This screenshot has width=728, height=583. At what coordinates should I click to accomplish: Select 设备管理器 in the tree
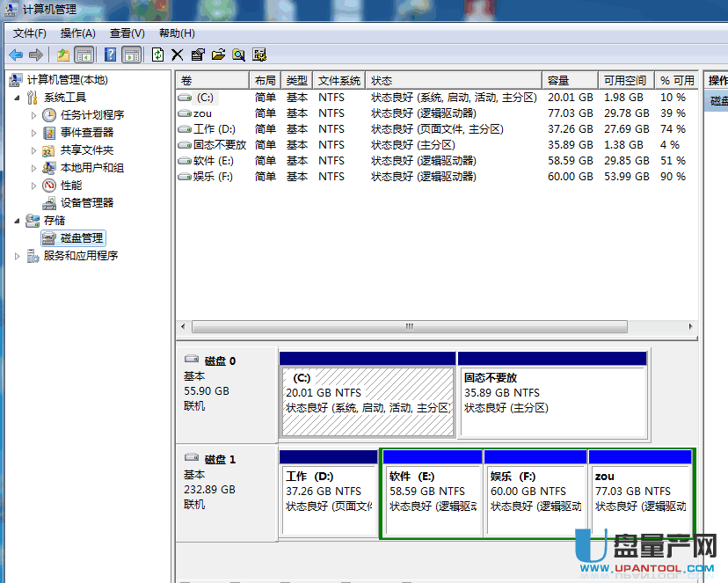(x=87, y=203)
